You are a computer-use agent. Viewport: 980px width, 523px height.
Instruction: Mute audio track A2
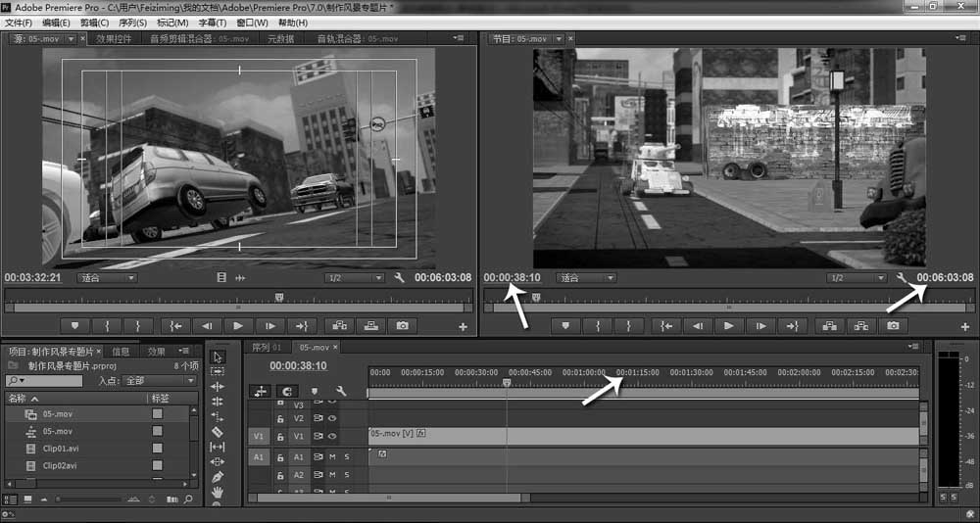click(x=332, y=475)
